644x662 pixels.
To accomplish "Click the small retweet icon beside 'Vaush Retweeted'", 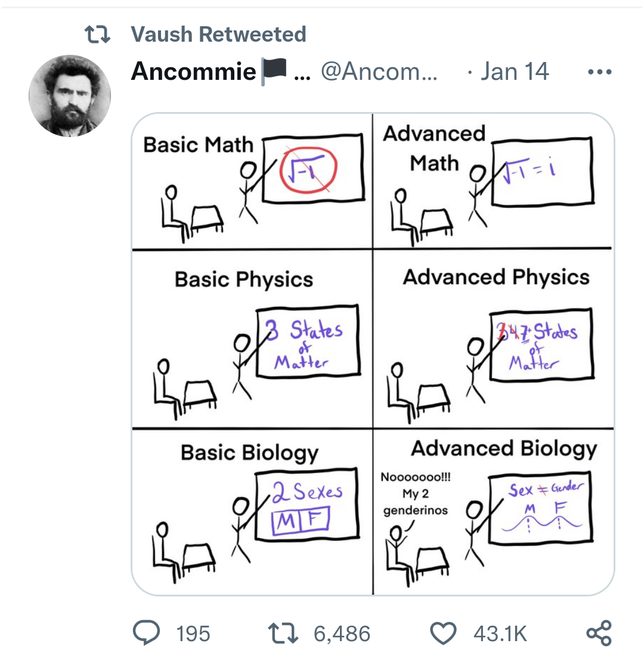I will [97, 35].
